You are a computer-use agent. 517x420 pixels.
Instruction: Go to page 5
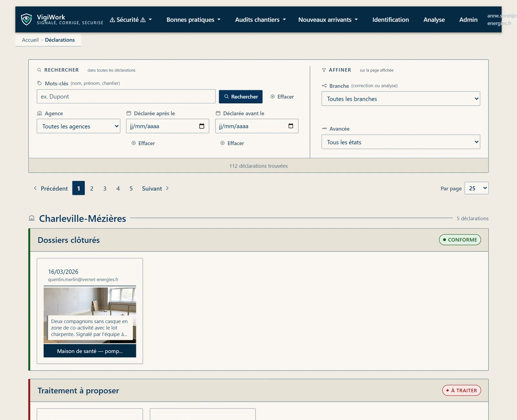click(x=131, y=188)
